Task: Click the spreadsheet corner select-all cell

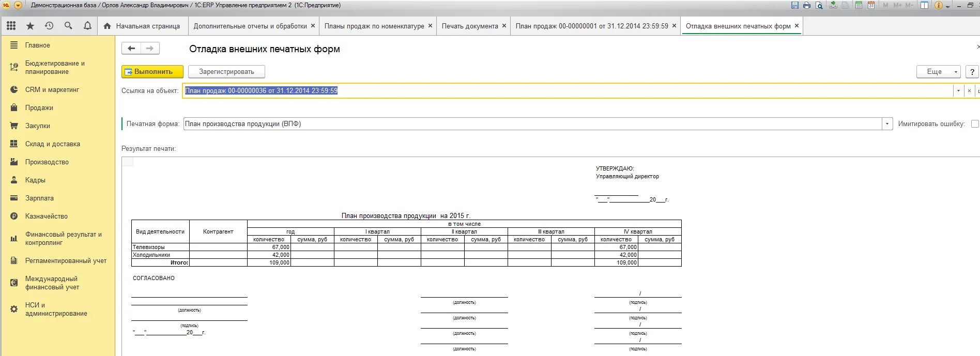Action: (128, 162)
